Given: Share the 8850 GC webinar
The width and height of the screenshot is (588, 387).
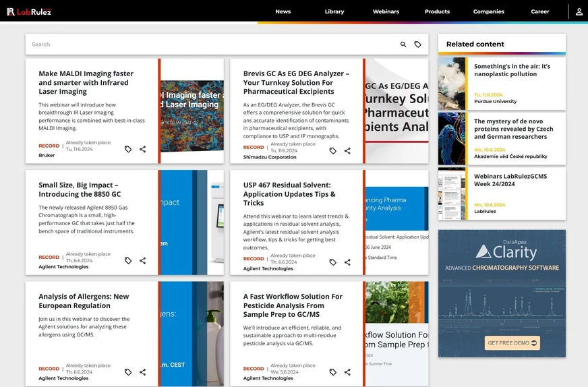Looking at the screenshot, I should [x=143, y=261].
